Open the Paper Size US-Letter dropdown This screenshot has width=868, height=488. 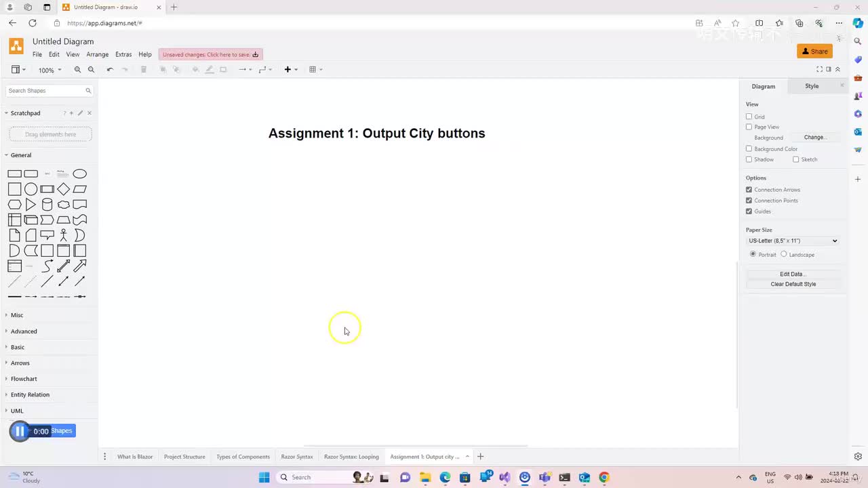point(793,241)
